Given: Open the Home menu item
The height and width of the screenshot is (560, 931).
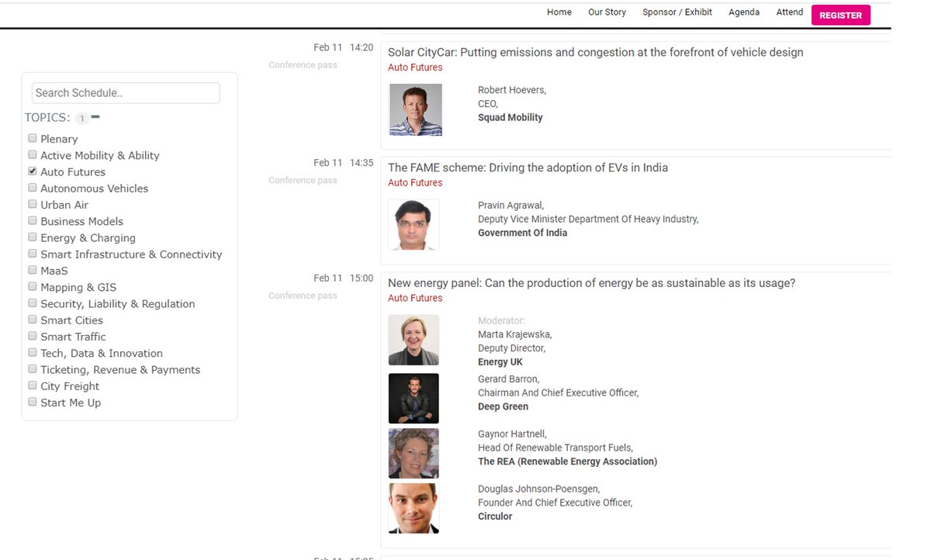Looking at the screenshot, I should coord(559,12).
